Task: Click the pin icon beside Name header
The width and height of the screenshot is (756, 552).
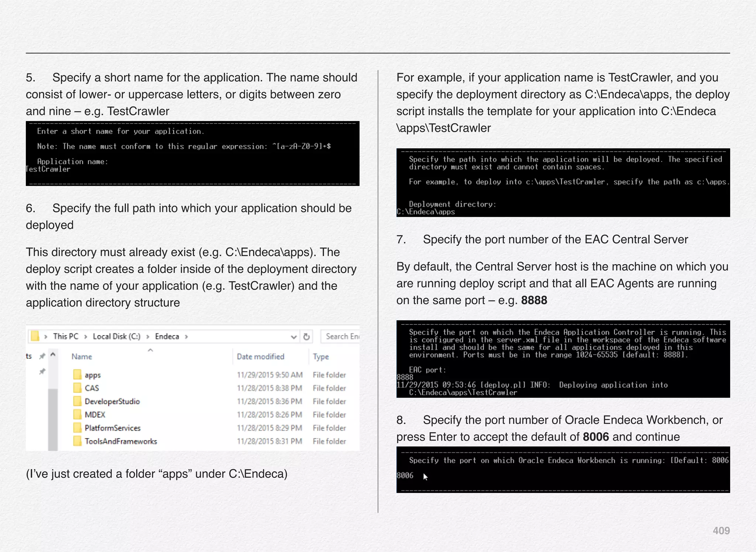Action: (x=42, y=356)
